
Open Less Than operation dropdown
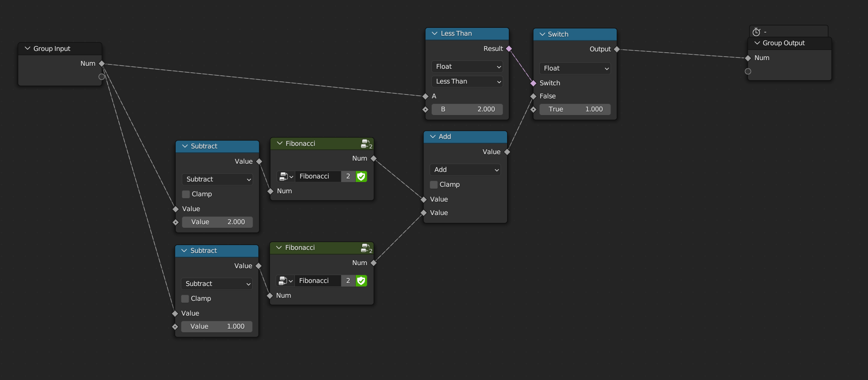467,81
